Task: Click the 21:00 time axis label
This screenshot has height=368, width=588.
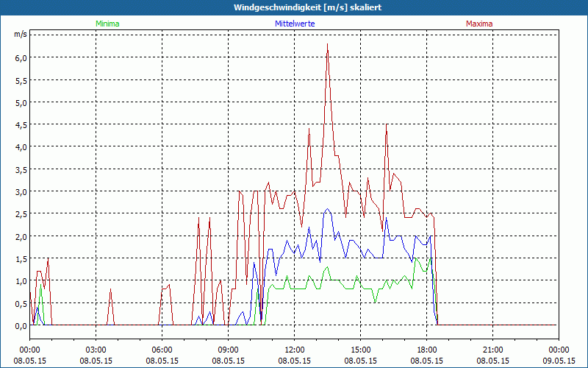Action: (492, 350)
